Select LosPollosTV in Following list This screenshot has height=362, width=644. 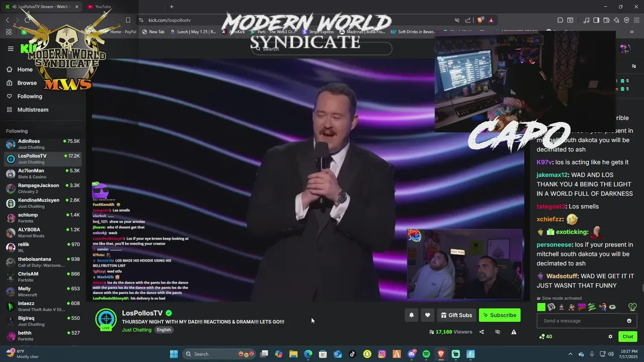click(x=43, y=159)
